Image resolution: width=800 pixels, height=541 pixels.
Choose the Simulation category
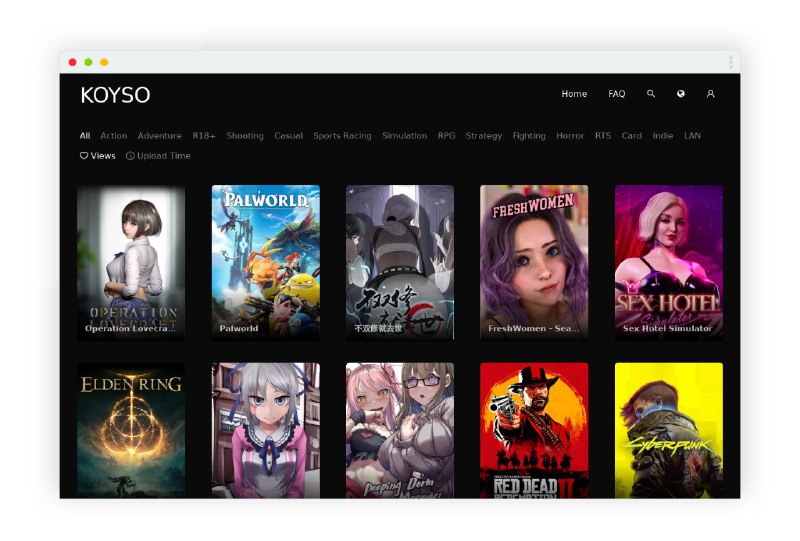[404, 136]
